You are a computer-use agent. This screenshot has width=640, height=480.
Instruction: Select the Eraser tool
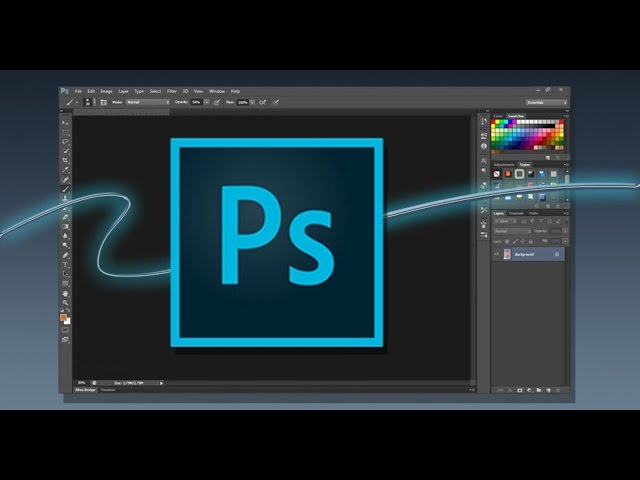tap(65, 217)
